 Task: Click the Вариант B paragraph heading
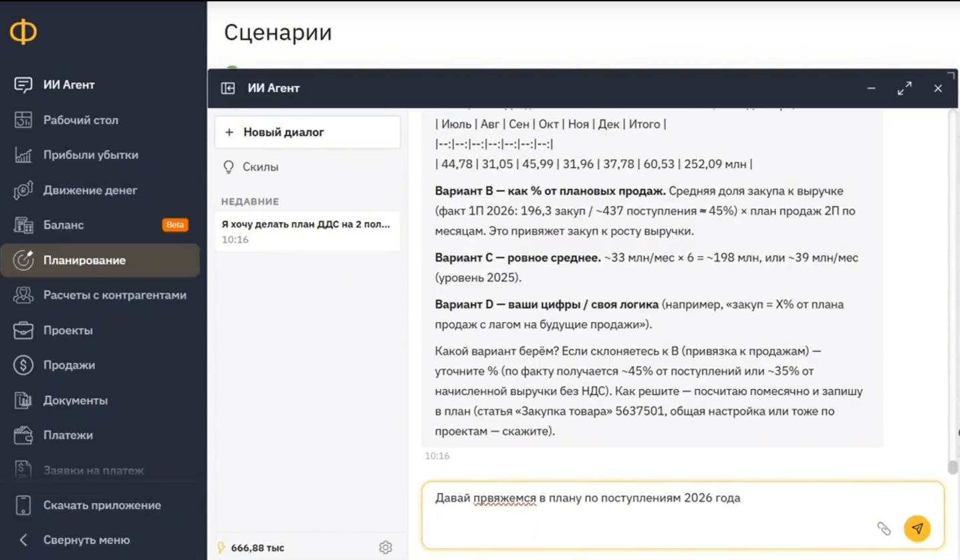[x=550, y=190]
